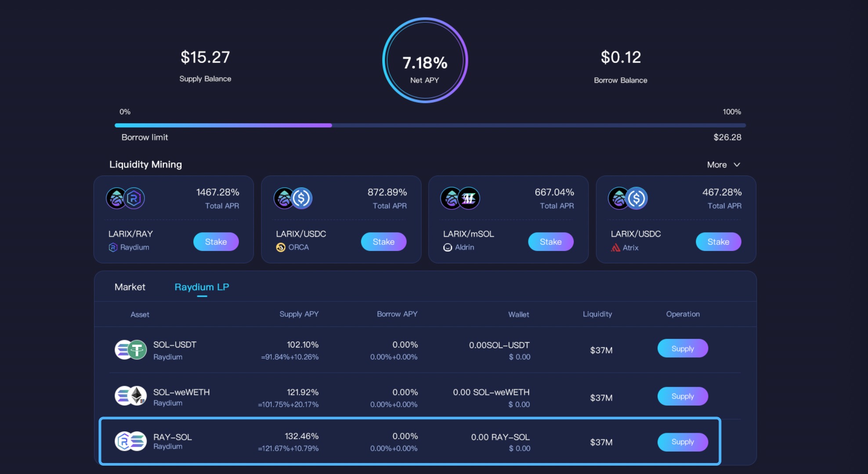The image size is (868, 474).
Task: Click the chevron next to More
Action: pyautogui.click(x=737, y=165)
